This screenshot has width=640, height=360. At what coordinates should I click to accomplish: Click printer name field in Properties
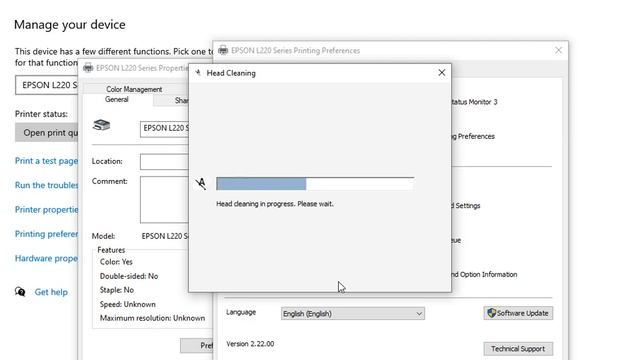pos(164,129)
